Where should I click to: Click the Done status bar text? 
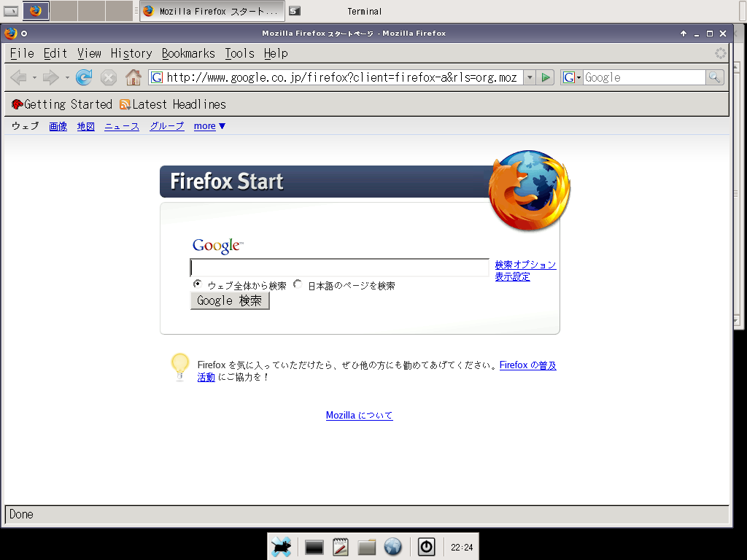pyautogui.click(x=21, y=514)
